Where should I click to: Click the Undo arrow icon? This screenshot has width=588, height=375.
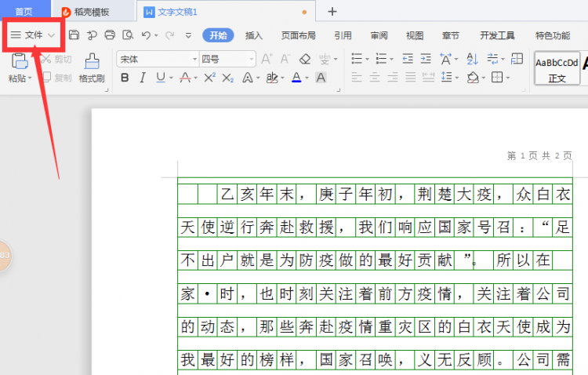[x=146, y=35]
